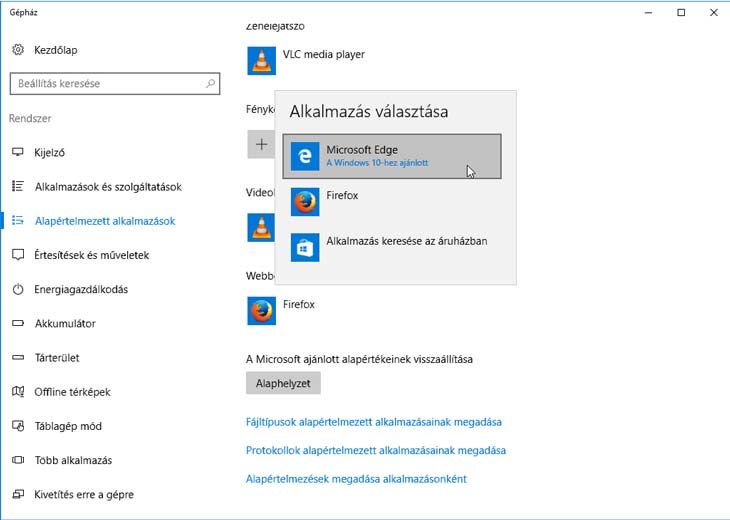Open Protokollok alapértelmezett alkalmazásainak megadása link
Viewport: 730px width, 520px height.
click(x=375, y=451)
